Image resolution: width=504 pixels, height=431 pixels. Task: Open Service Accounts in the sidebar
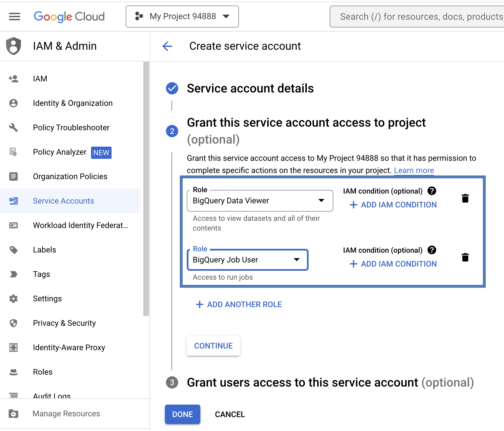tap(63, 201)
